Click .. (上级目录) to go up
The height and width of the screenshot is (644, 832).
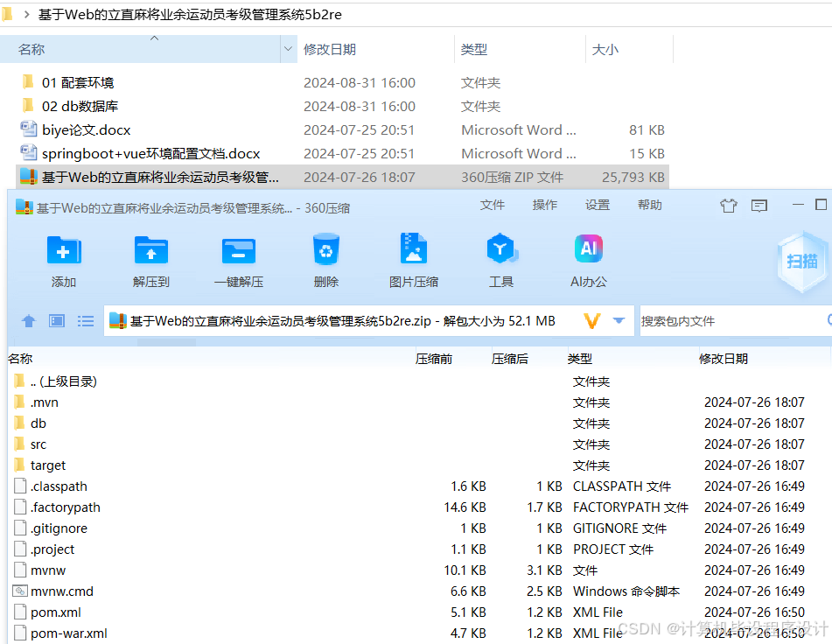[66, 381]
